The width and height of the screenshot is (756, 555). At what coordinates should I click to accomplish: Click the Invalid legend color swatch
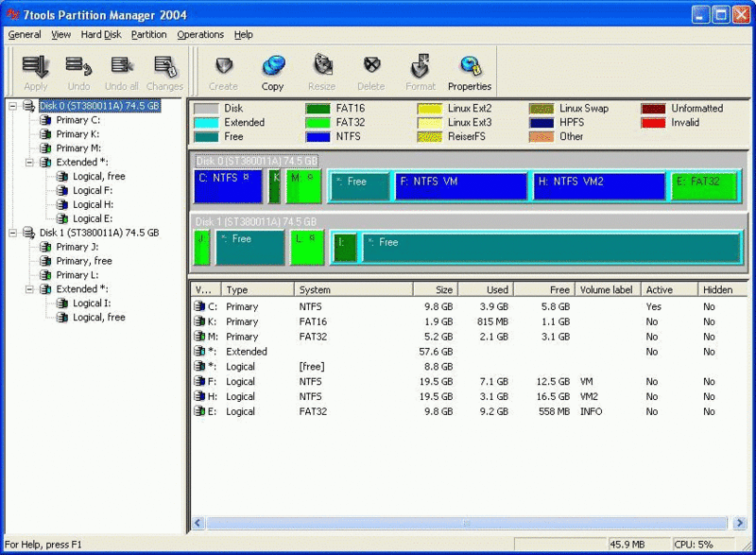pos(653,123)
